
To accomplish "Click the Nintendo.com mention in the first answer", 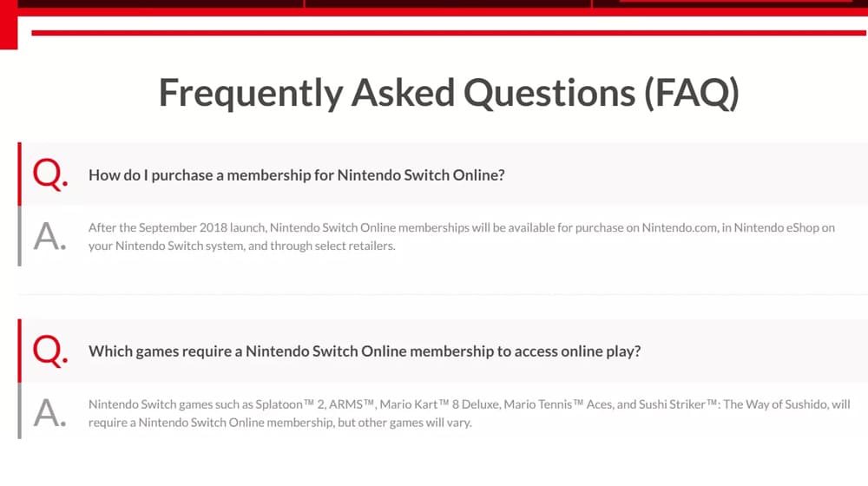I will (680, 227).
